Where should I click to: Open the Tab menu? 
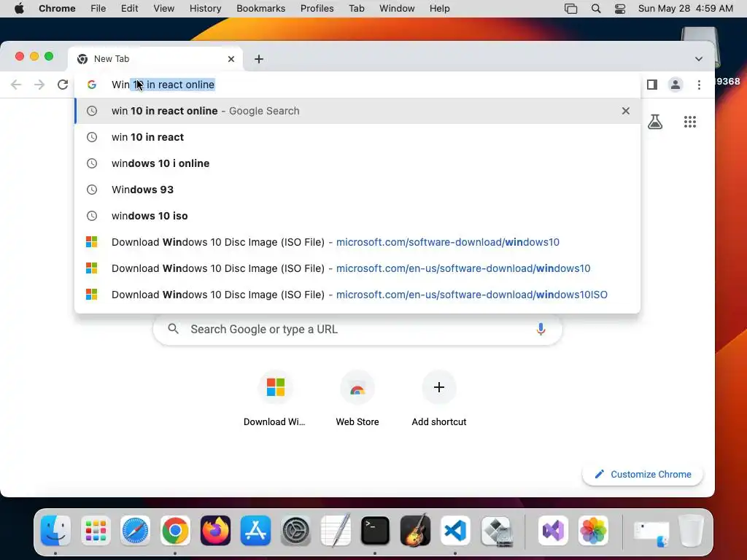click(356, 9)
